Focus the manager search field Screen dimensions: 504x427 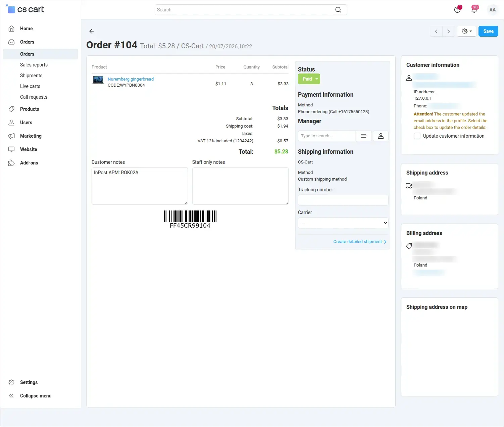point(327,136)
